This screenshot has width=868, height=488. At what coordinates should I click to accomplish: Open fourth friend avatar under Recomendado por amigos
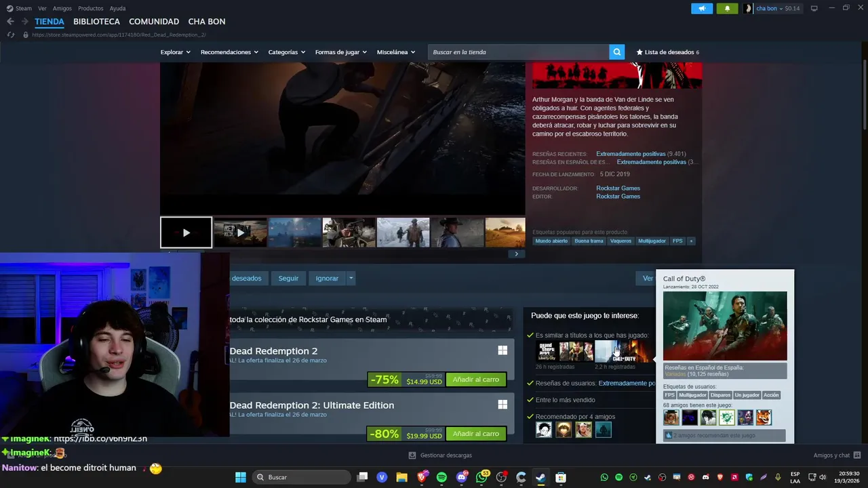click(x=604, y=429)
